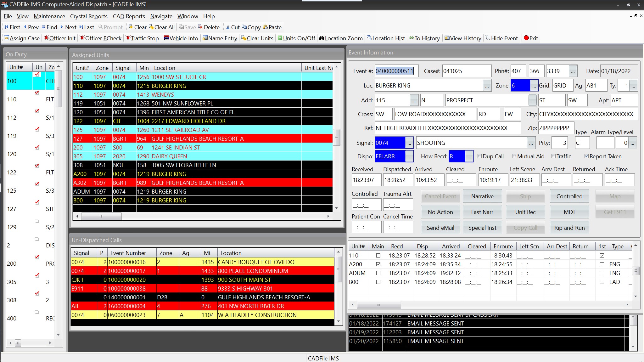Click the red Exit icon
The width and height of the screenshot is (644, 362).
click(x=526, y=38)
